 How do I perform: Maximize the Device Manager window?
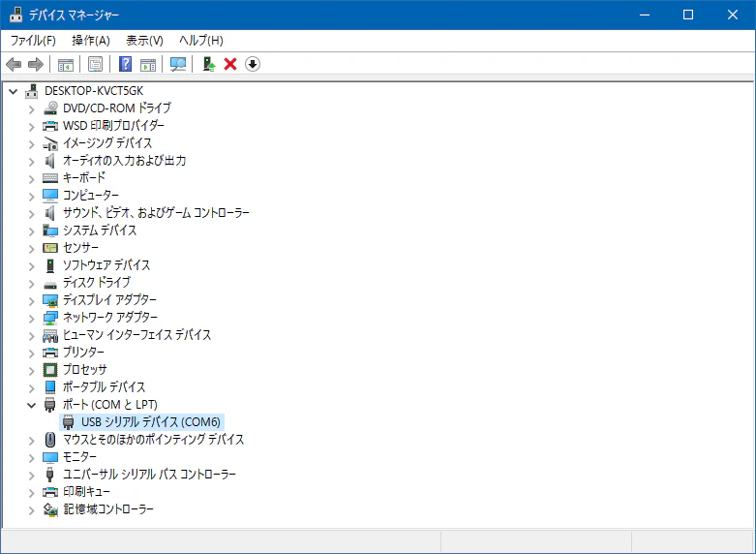click(688, 15)
